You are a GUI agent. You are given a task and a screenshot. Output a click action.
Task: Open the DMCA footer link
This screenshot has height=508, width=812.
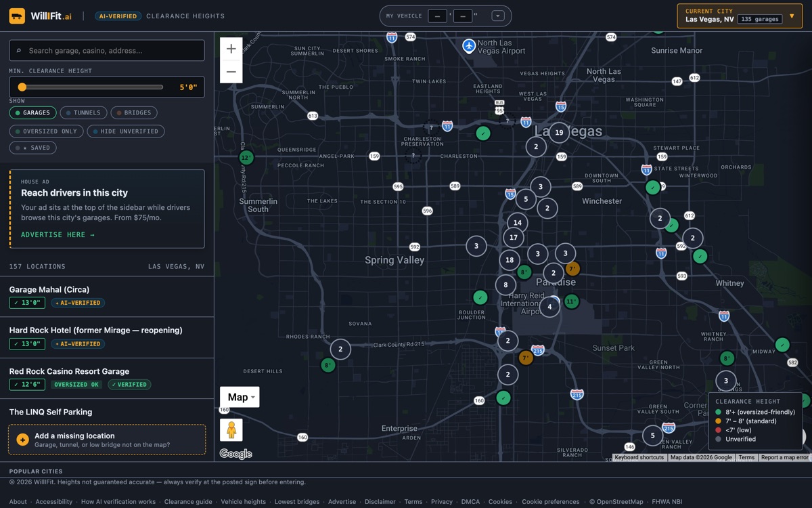(x=470, y=502)
